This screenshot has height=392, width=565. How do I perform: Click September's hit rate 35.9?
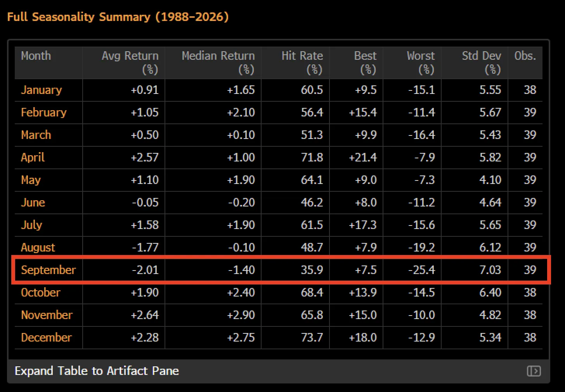(x=312, y=270)
